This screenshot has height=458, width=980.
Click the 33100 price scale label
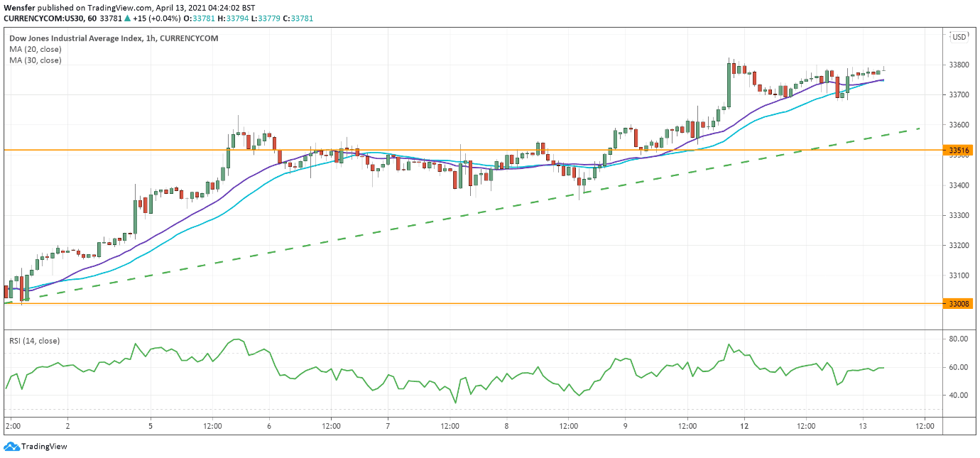pos(959,276)
